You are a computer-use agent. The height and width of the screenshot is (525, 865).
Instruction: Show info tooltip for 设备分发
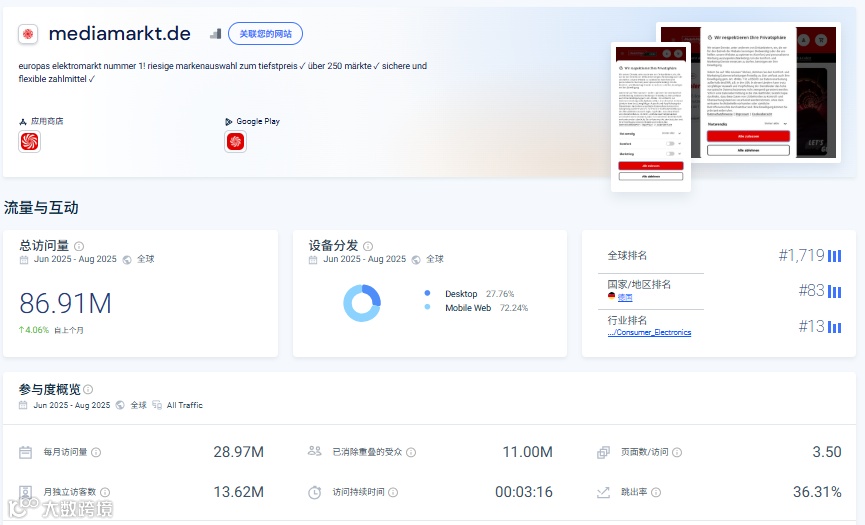coord(368,246)
